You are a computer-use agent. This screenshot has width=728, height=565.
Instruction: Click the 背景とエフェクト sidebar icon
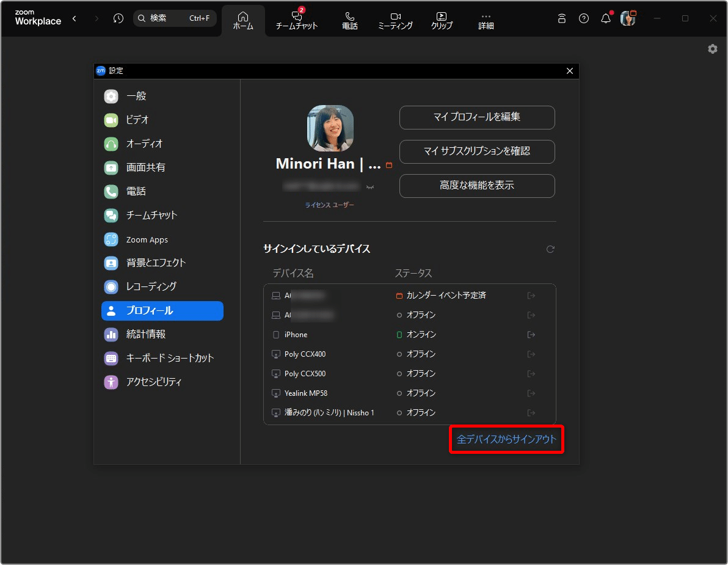point(111,263)
